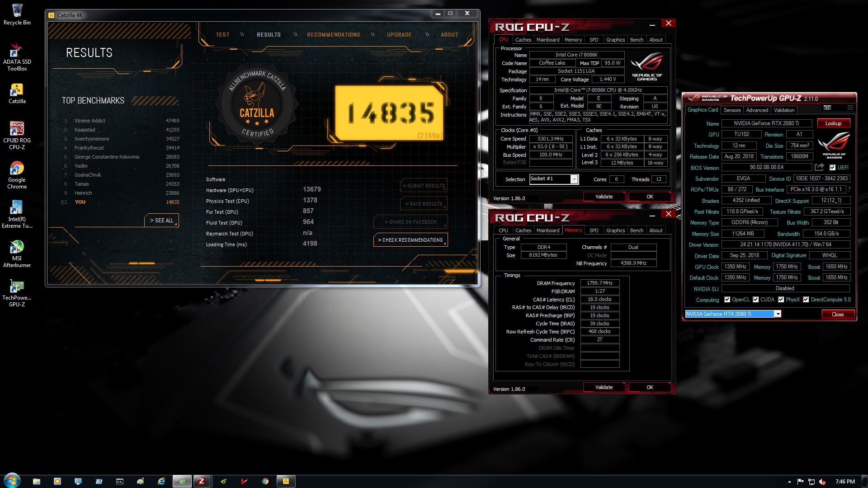Image resolution: width=868 pixels, height=488 pixels.
Task: Open the GPU-Z hamburger menu
Action: (850, 108)
